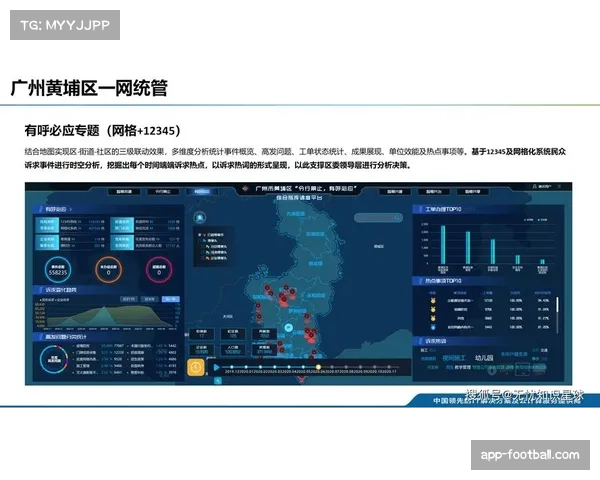Viewport: 600px width, 480px height.
Task: Click the play button on the map timeline
Action: [x=216, y=367]
